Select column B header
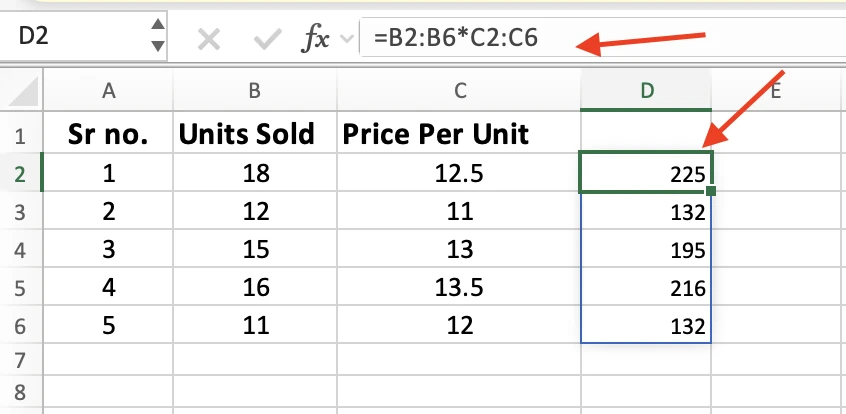 (255, 91)
